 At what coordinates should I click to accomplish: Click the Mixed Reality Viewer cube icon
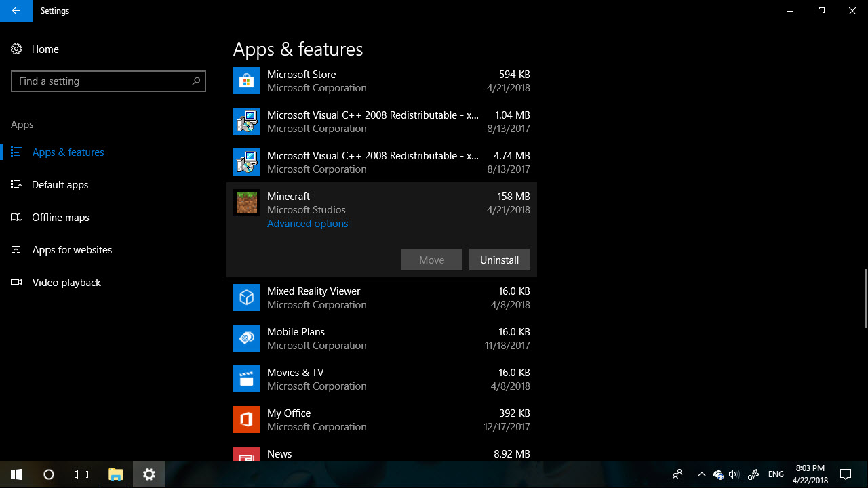click(247, 298)
